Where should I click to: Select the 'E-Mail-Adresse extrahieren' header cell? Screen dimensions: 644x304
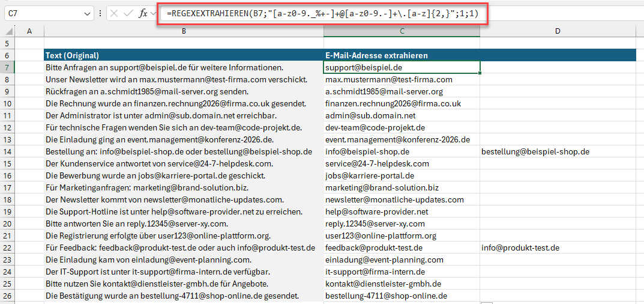point(402,55)
